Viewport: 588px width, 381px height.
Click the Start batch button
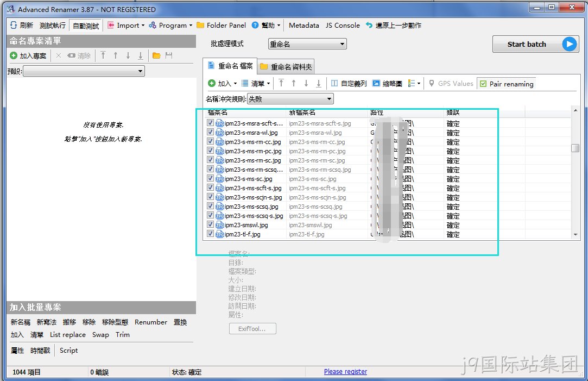(x=535, y=44)
